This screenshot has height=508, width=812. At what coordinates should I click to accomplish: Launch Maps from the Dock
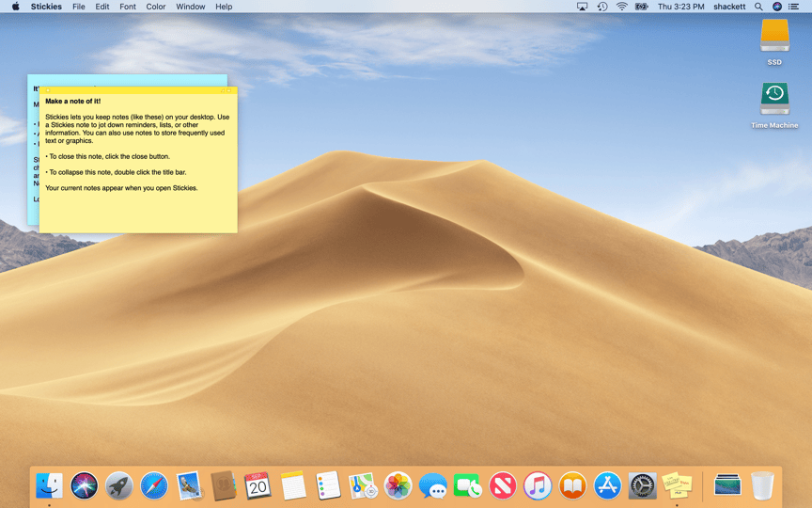[x=363, y=485]
